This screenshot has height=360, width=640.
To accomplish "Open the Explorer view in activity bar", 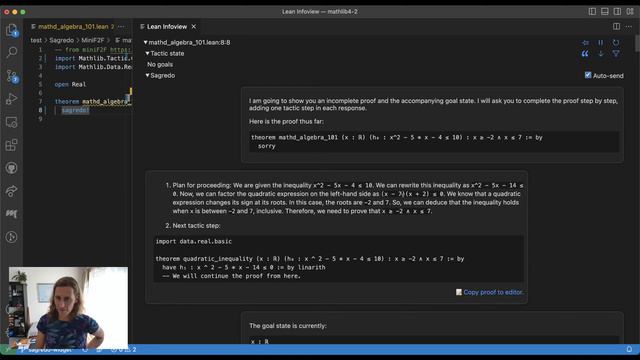I will tap(11, 30).
